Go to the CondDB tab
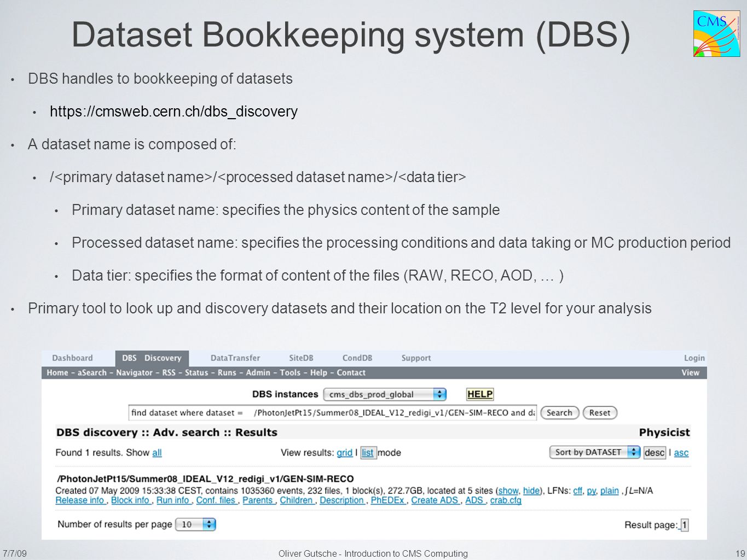 pos(357,358)
